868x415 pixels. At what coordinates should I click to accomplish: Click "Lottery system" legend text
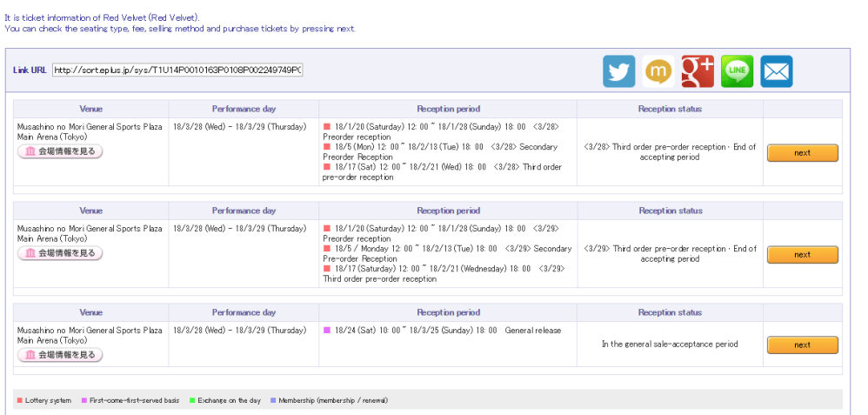click(x=48, y=400)
